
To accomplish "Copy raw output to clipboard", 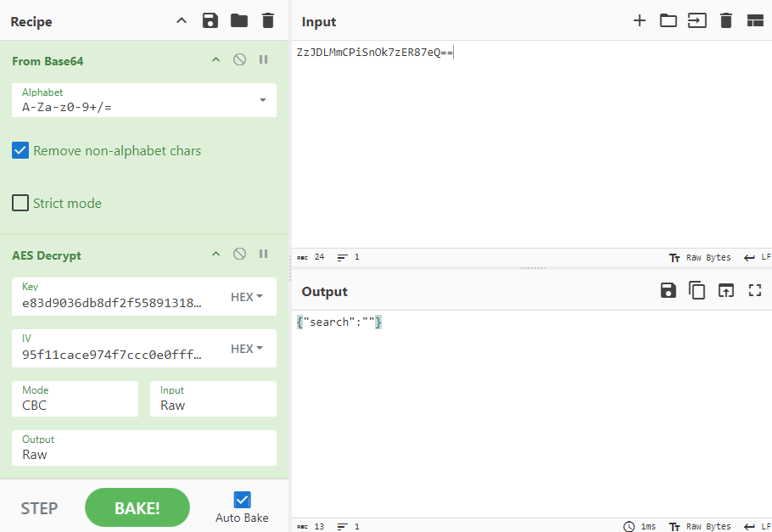I will coord(696,291).
